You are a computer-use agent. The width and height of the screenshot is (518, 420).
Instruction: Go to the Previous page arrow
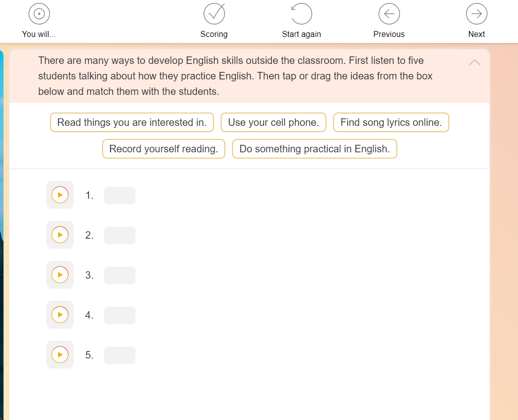click(389, 14)
